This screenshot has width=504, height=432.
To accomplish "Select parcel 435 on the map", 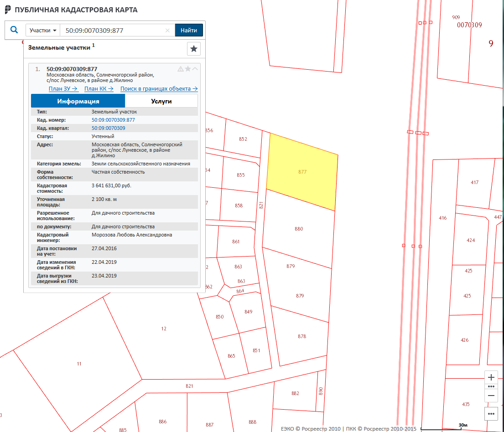I will [466, 404].
